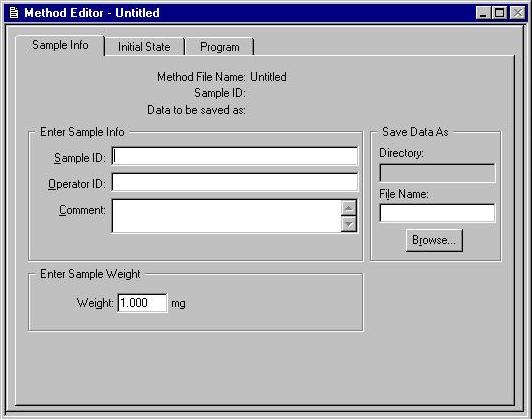Maximize the Method Editor window

coord(500,13)
